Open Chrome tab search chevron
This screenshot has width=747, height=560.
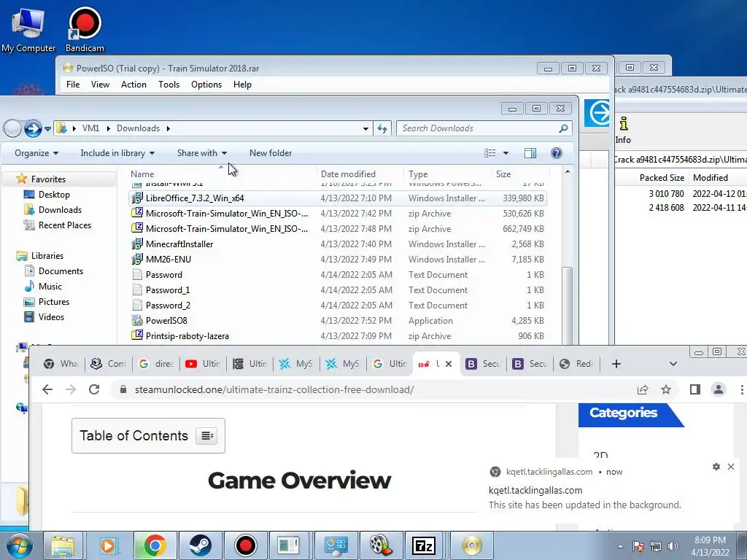(x=673, y=364)
